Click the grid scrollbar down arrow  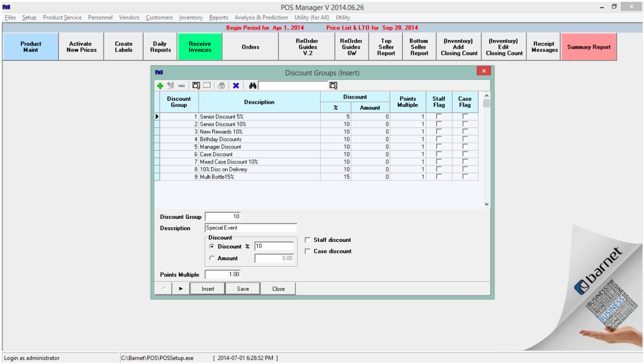487,204
